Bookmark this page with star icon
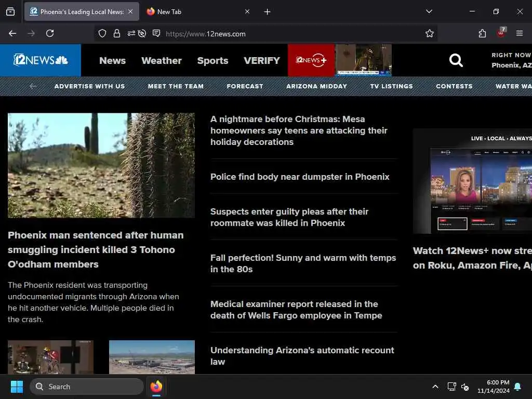 tap(430, 33)
